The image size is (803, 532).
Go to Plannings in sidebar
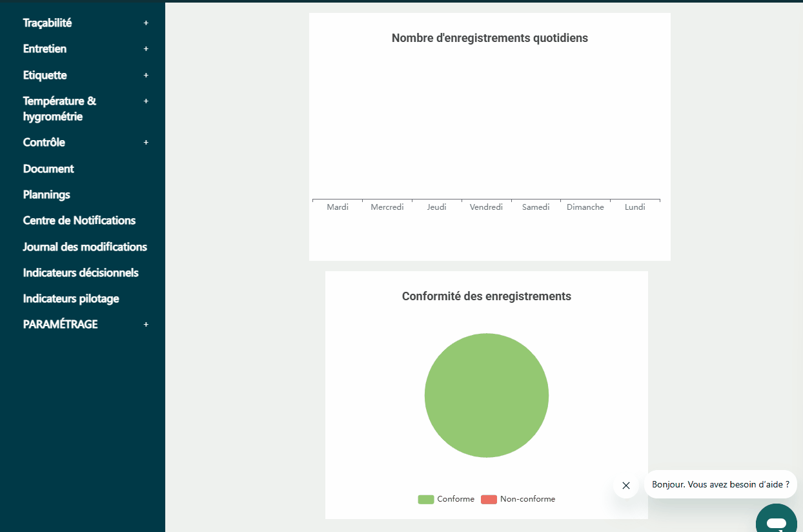tap(46, 195)
